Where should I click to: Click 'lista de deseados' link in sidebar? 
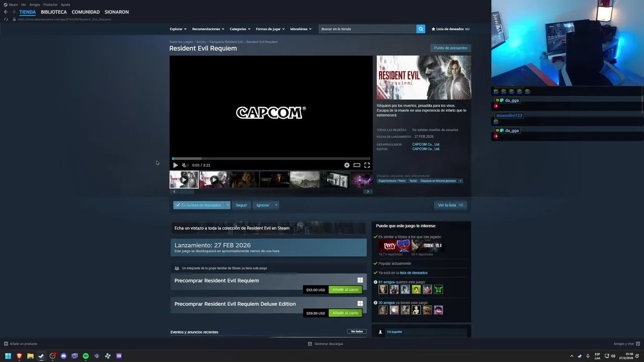(414, 273)
